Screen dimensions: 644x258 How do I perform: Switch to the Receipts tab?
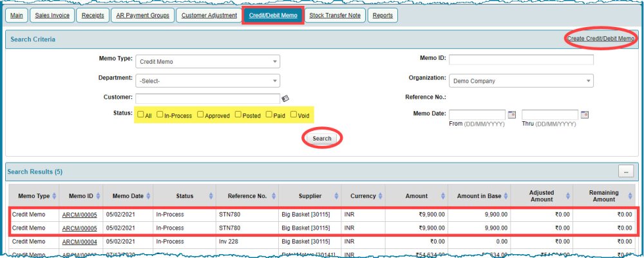click(x=93, y=15)
